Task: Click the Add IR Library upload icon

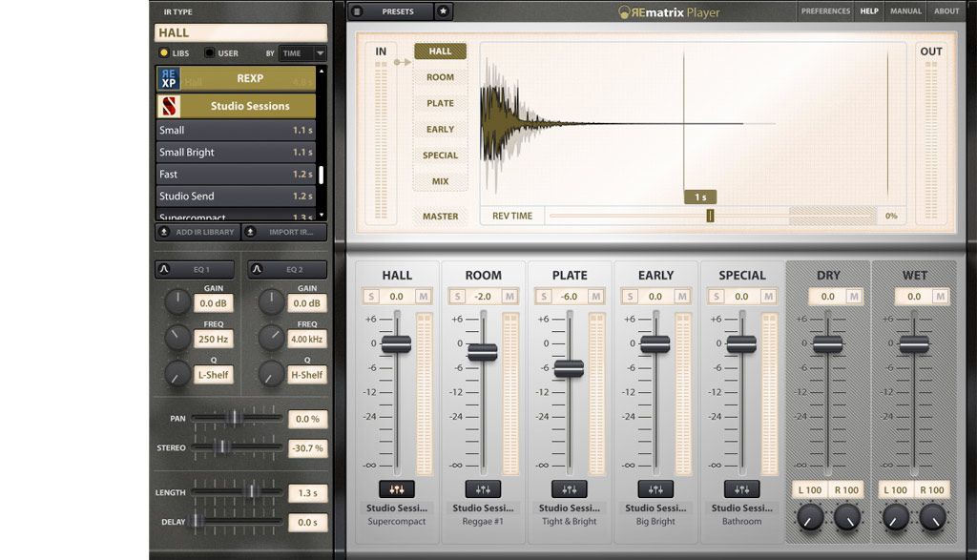Action: [164, 232]
